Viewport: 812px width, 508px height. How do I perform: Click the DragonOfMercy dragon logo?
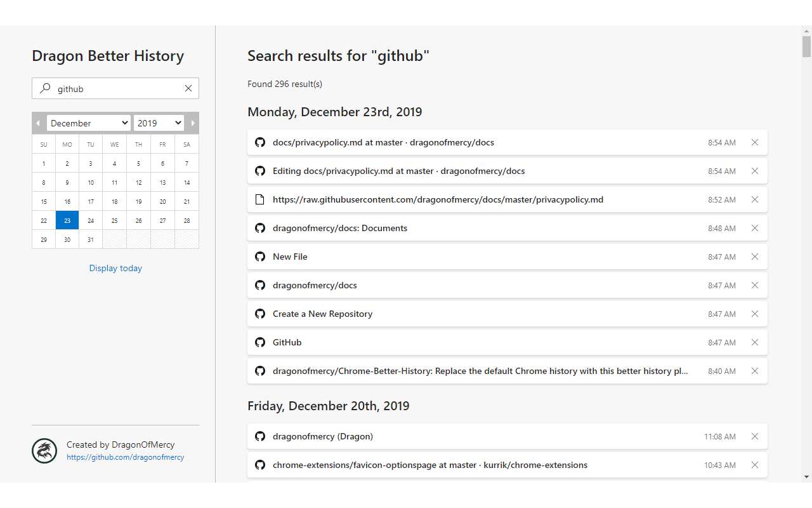click(44, 451)
